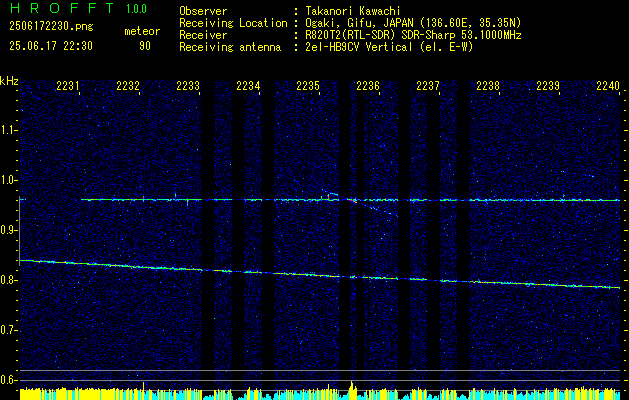Image resolution: width=629 pixels, height=400 pixels.
Task: Click the meteor label
Action: [x=142, y=31]
